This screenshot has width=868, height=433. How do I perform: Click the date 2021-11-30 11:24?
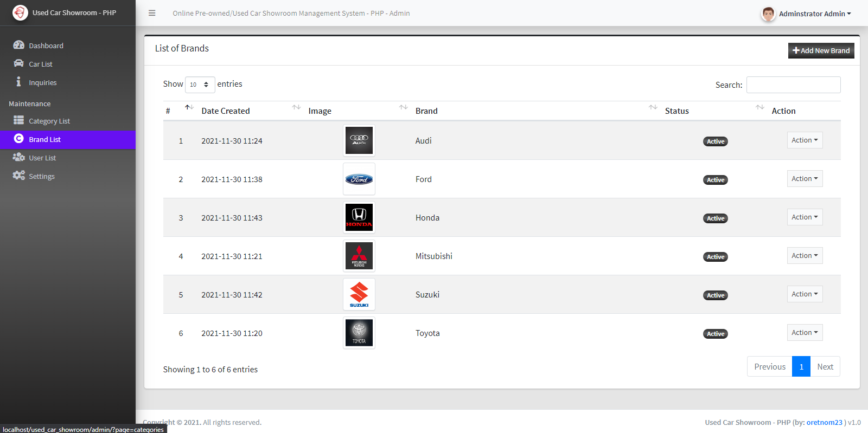coord(232,141)
